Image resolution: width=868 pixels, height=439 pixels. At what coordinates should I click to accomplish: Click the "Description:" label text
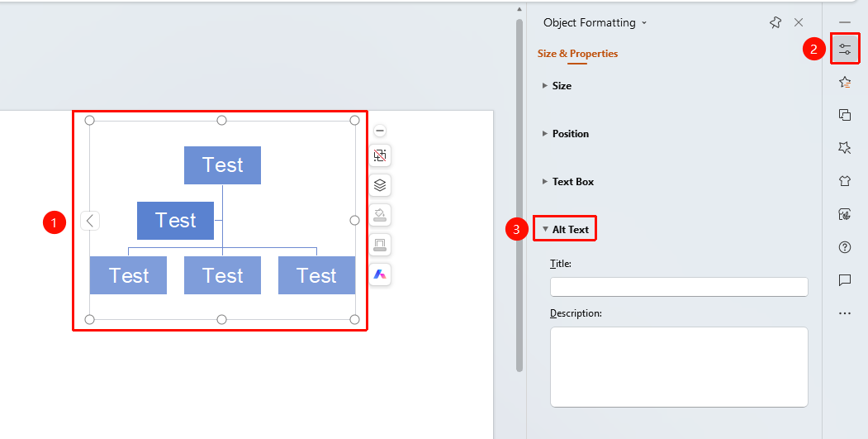576,313
